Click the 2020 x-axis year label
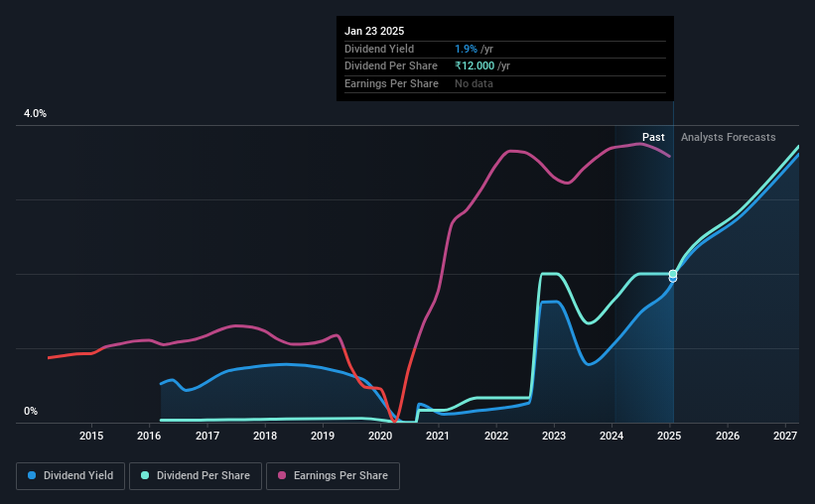The image size is (815, 504). (x=380, y=436)
